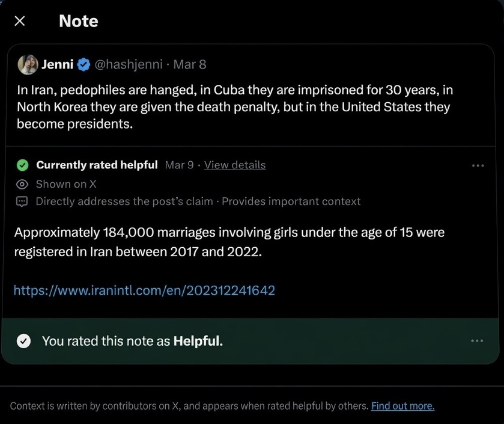Click the Find out more link
Image resolution: width=504 pixels, height=424 pixels.
tap(402, 406)
